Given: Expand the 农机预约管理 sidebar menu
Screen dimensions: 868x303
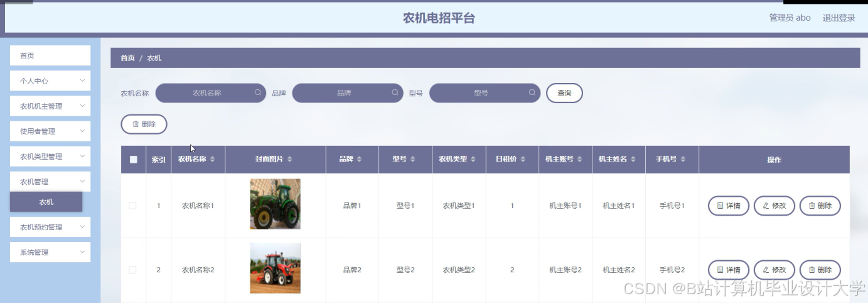Looking at the screenshot, I should [x=50, y=227].
